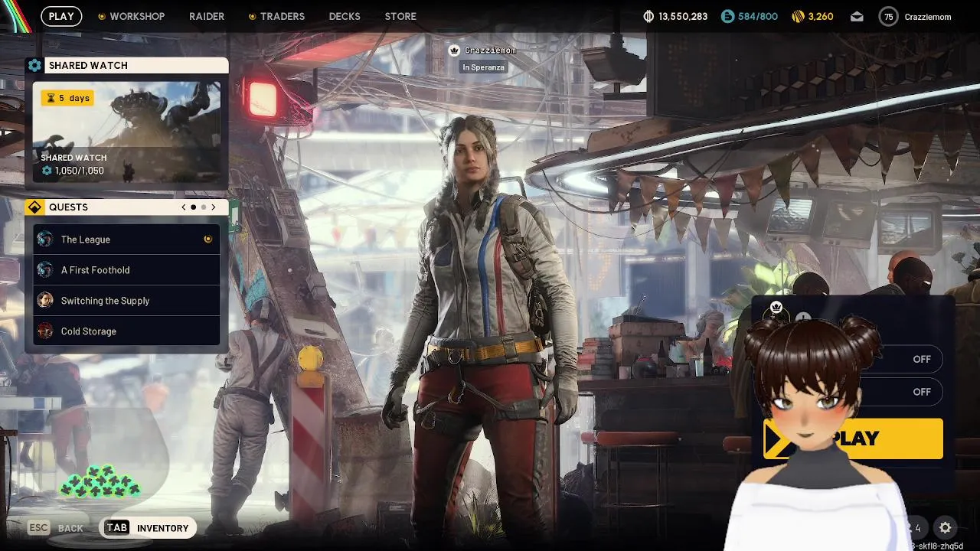Click A First Foothold quest giver portrait

tap(45, 270)
